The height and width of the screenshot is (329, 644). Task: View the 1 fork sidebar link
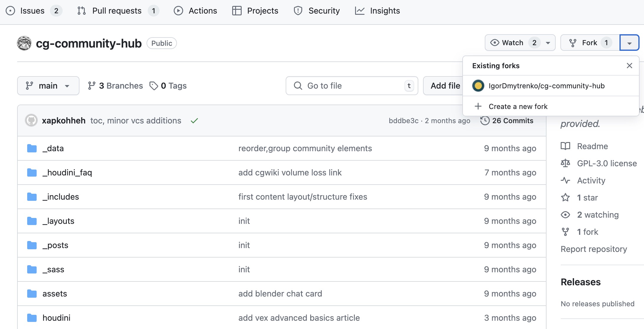tap(588, 232)
